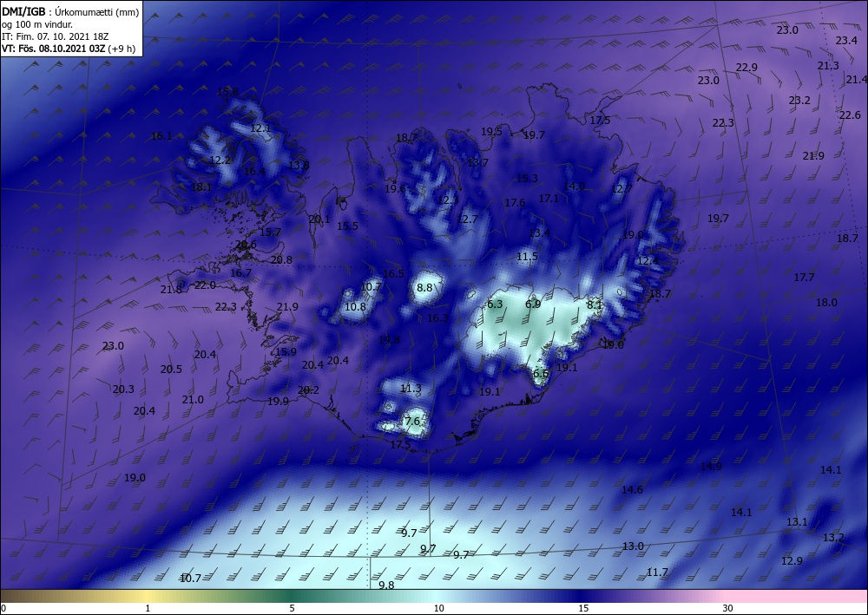
Task: Pick the 16.1 value label
Action: [161, 135]
